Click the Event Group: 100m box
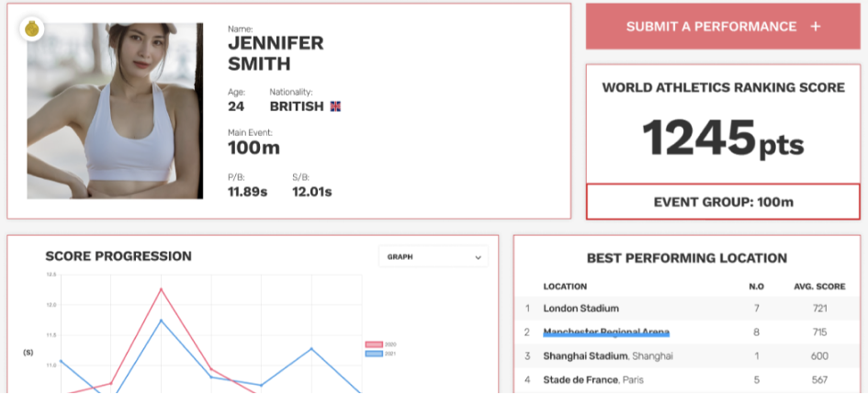 pyautogui.click(x=723, y=202)
